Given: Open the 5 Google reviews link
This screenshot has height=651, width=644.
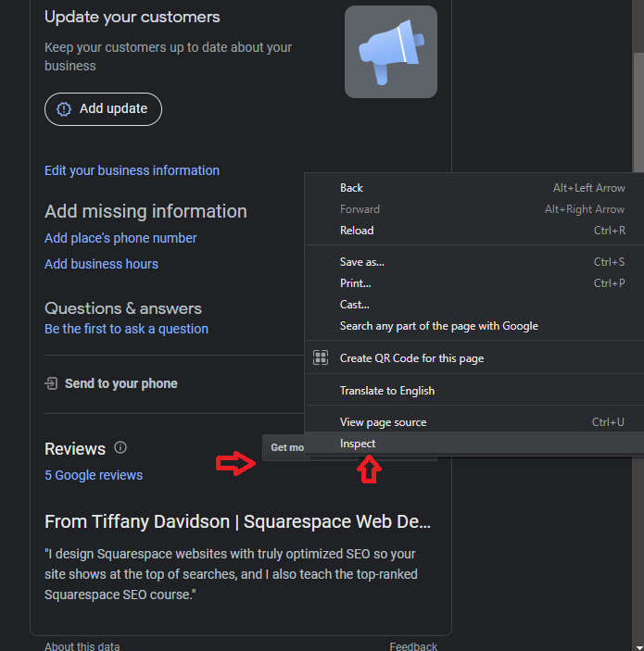Looking at the screenshot, I should pyautogui.click(x=94, y=475).
